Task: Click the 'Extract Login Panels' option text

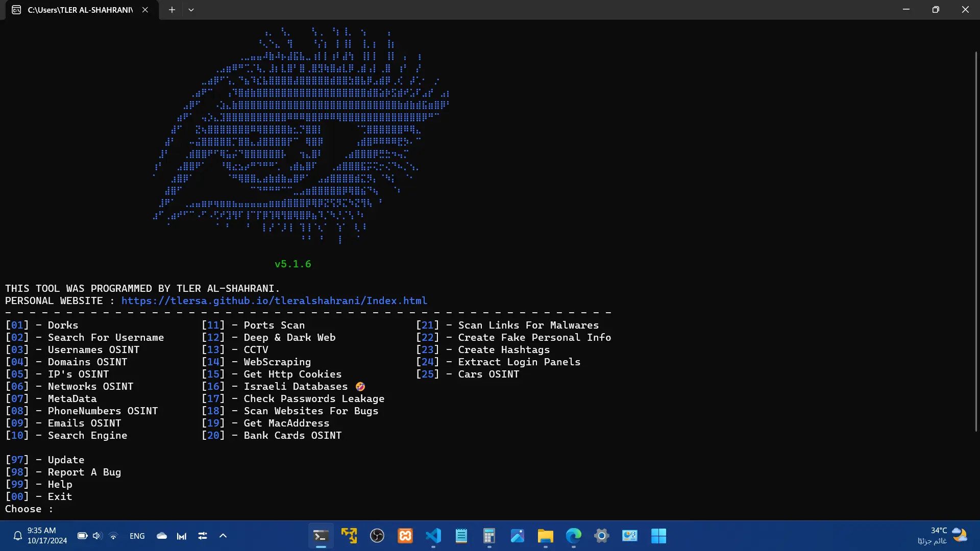Action: (519, 362)
